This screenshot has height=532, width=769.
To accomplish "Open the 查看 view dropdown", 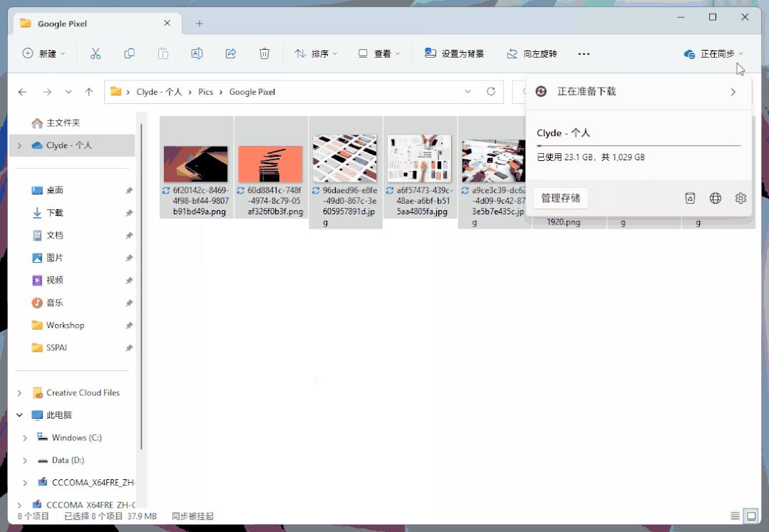I will click(379, 53).
